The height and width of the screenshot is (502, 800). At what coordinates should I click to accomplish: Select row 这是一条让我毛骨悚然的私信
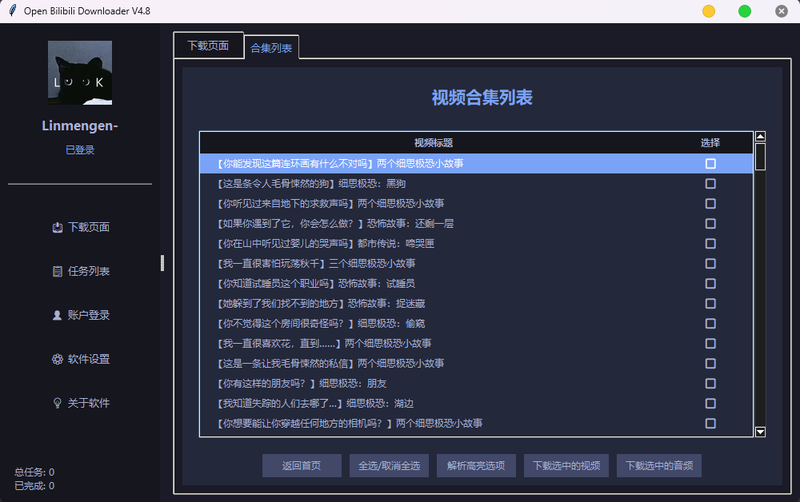[x=476, y=363]
